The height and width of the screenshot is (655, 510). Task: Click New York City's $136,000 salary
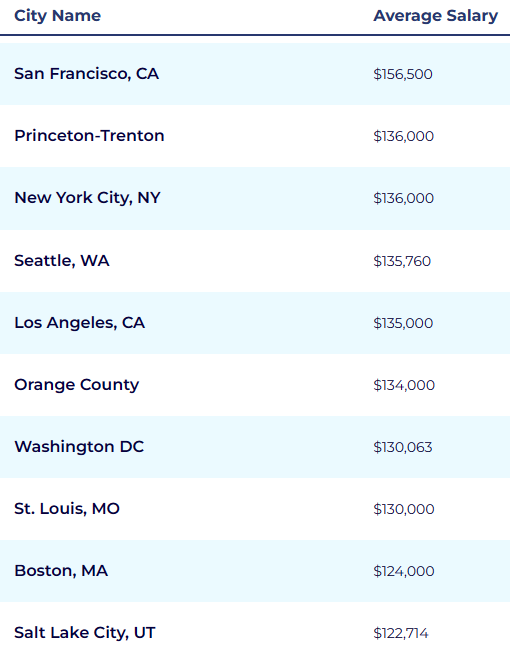tap(403, 198)
